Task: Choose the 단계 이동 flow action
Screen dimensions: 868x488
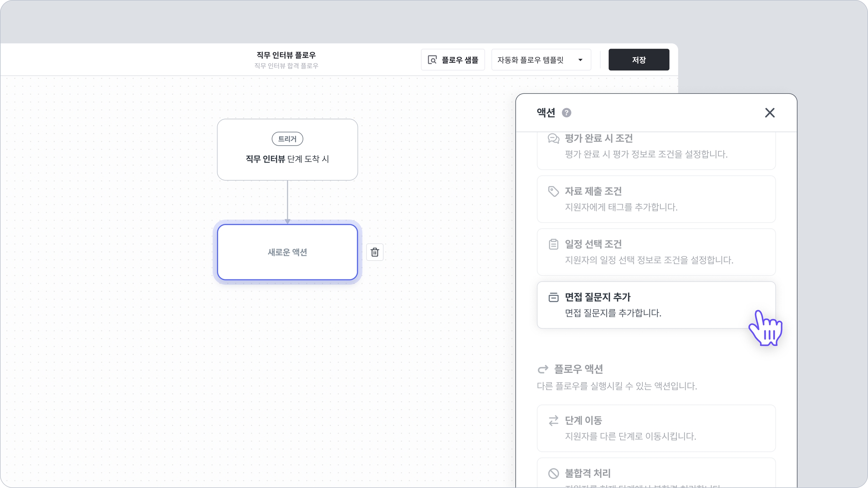Action: click(x=656, y=428)
